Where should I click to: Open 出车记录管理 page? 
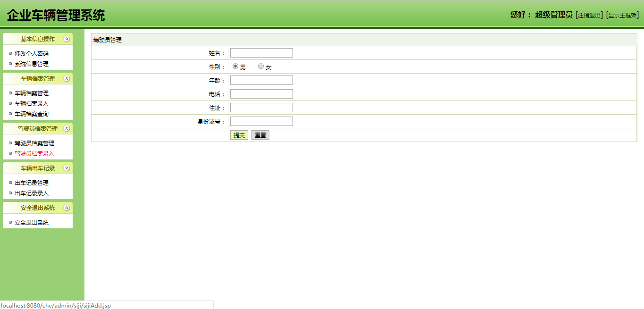click(x=32, y=183)
